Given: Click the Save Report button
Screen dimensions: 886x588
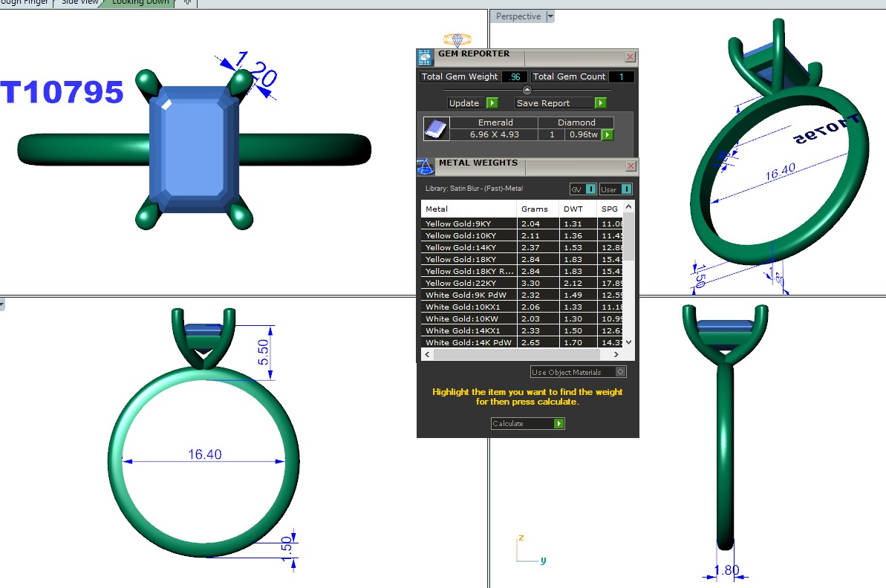Looking at the screenshot, I should coord(561,103).
